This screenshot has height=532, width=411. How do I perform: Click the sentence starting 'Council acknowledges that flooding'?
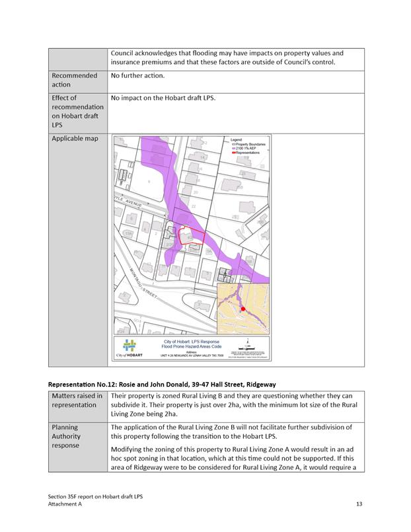[227, 57]
